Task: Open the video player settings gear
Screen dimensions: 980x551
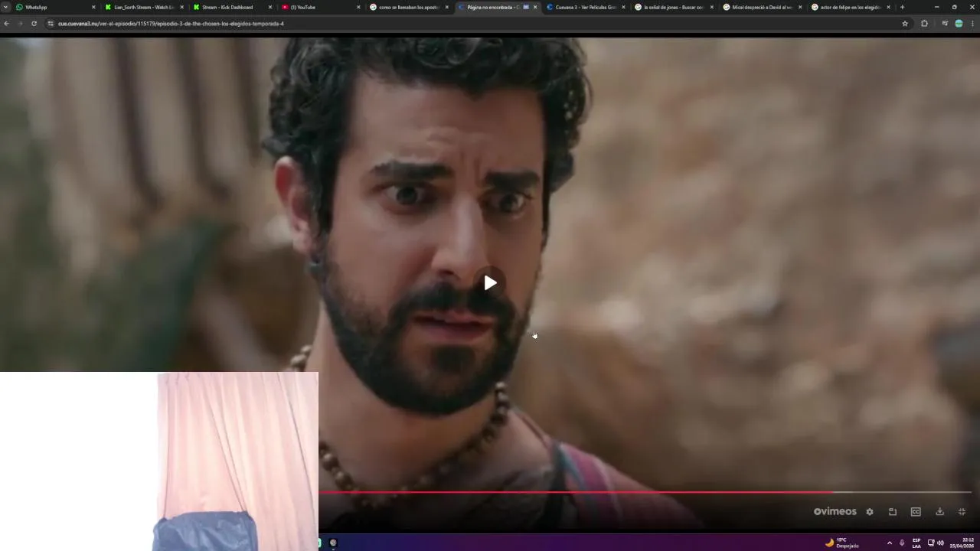Action: click(x=870, y=512)
